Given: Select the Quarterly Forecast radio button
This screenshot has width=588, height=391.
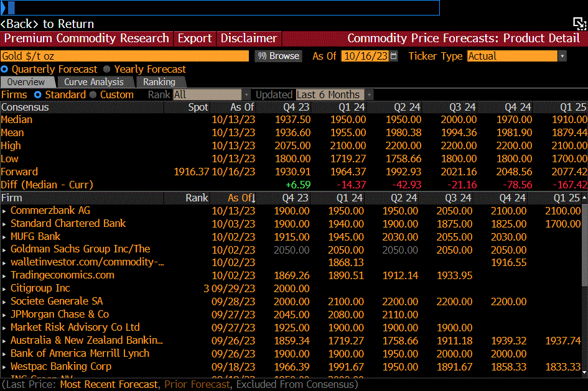Looking at the screenshot, I should [x=4, y=69].
